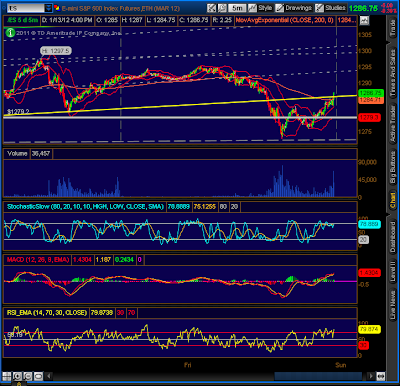Viewport: 400px width, 386px height.
Task: Click the green info icon on chart
Action: point(10,32)
